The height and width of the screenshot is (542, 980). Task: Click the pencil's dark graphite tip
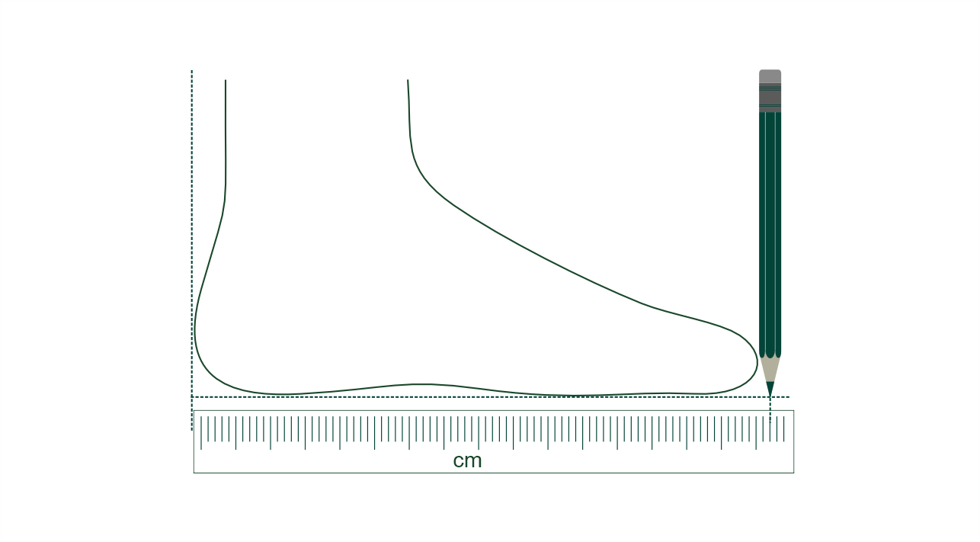pos(770,389)
